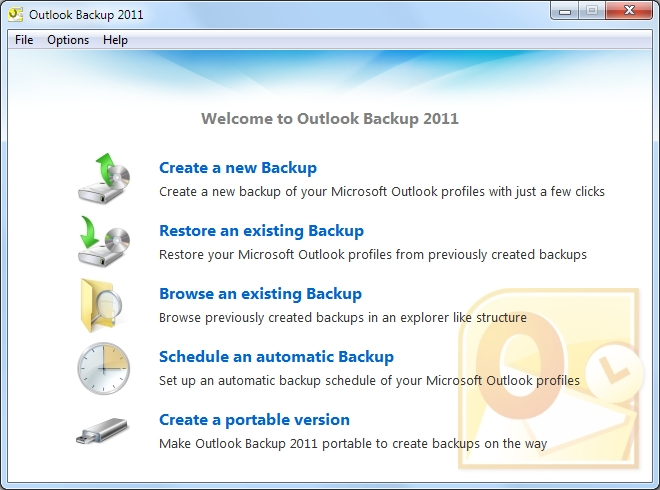
Task: Click the folder with magnifier Browse icon
Action: [x=102, y=305]
